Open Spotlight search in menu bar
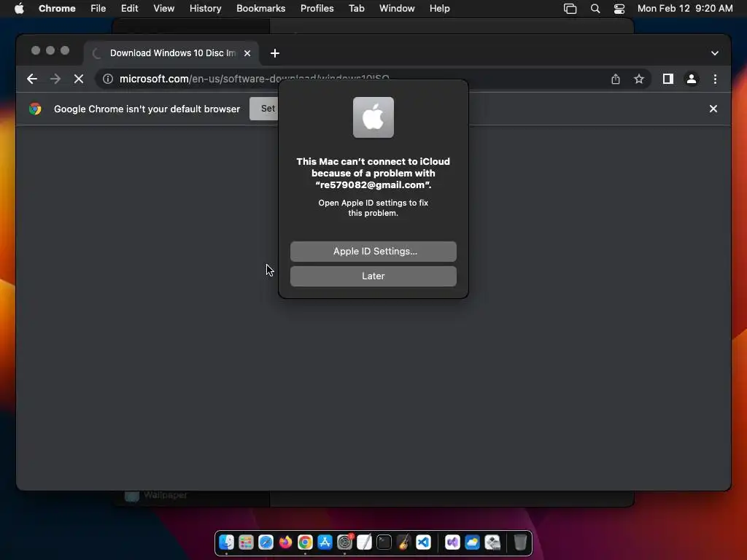The width and height of the screenshot is (747, 560). coord(595,9)
